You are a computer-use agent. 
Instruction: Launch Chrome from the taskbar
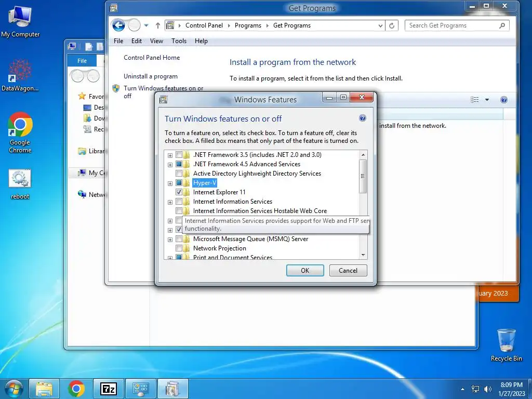(76, 389)
